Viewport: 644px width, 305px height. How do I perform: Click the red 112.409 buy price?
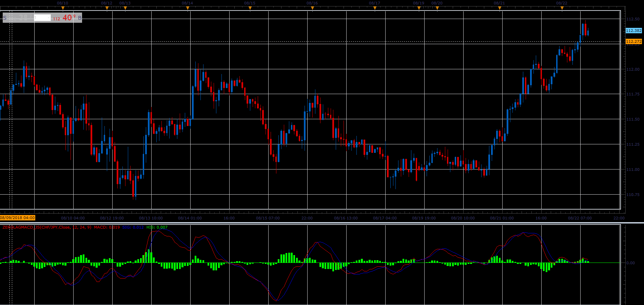tap(64, 18)
